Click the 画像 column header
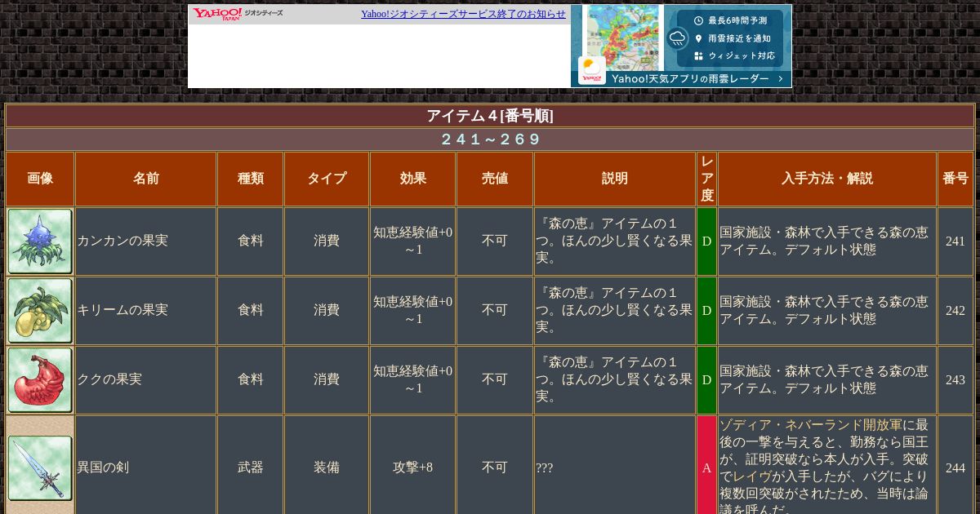980x514 pixels. pos(40,179)
